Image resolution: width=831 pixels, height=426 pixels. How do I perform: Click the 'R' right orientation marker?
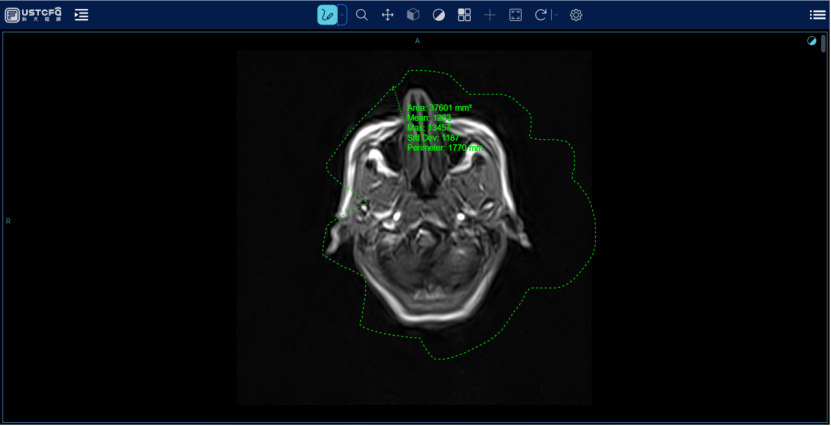click(8, 220)
